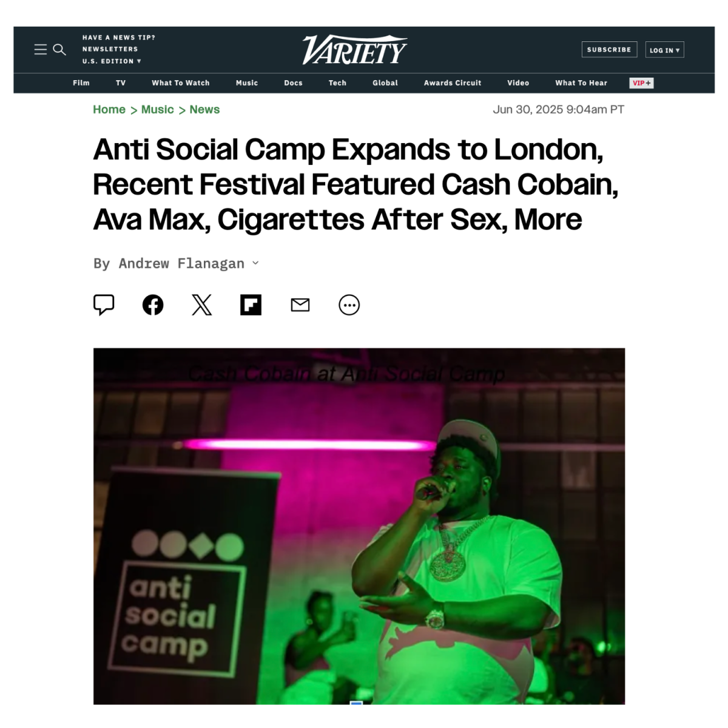Viewport: 728px width, 728px height.
Task: Go to the Variety logo homepage
Action: (x=355, y=50)
